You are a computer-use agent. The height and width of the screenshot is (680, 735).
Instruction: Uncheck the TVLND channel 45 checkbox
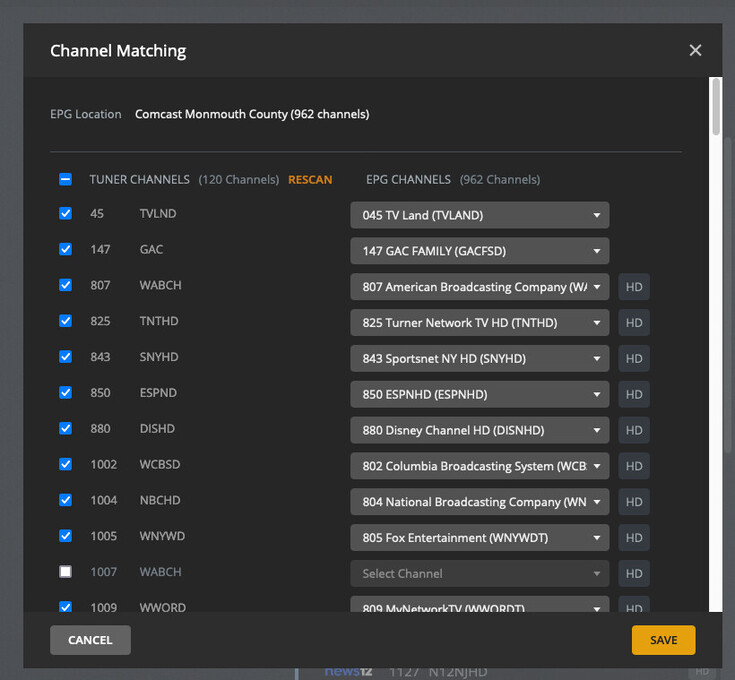[66, 213]
